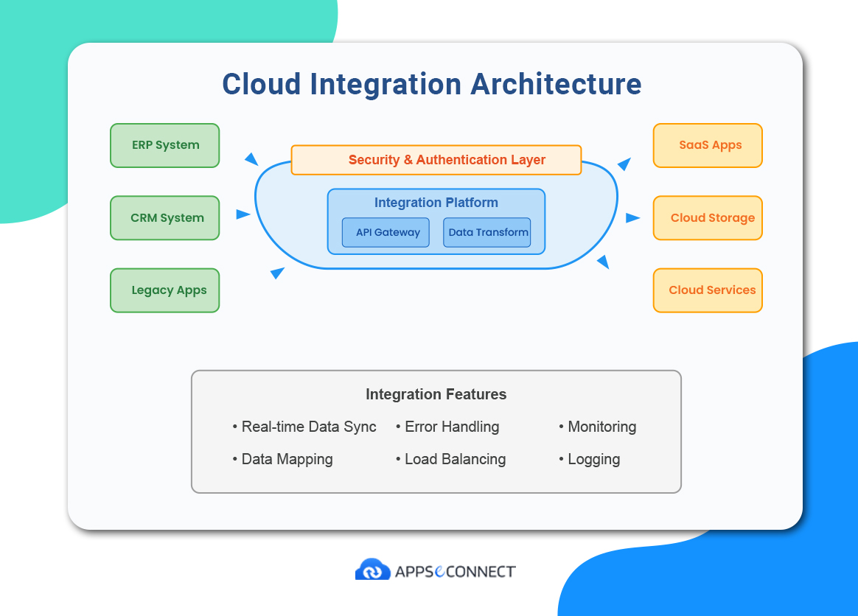858x616 pixels.
Task: Click the Data Mapping bullet
Action: (x=282, y=459)
